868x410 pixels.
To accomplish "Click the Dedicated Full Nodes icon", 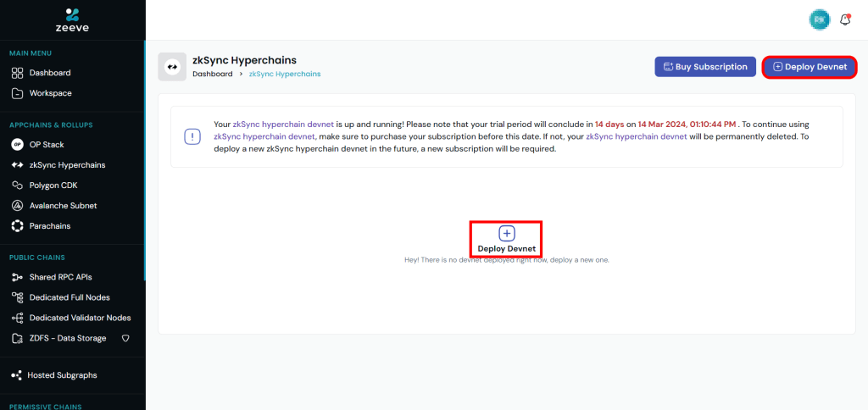I will tap(17, 297).
